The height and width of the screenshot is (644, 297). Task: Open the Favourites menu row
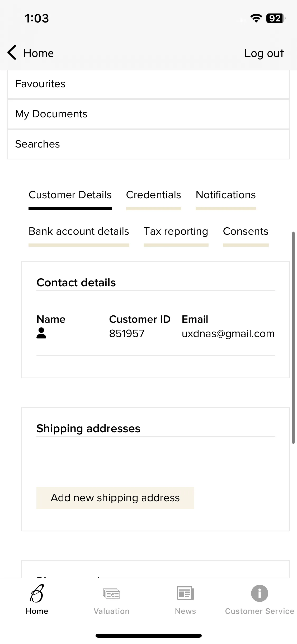(x=148, y=84)
